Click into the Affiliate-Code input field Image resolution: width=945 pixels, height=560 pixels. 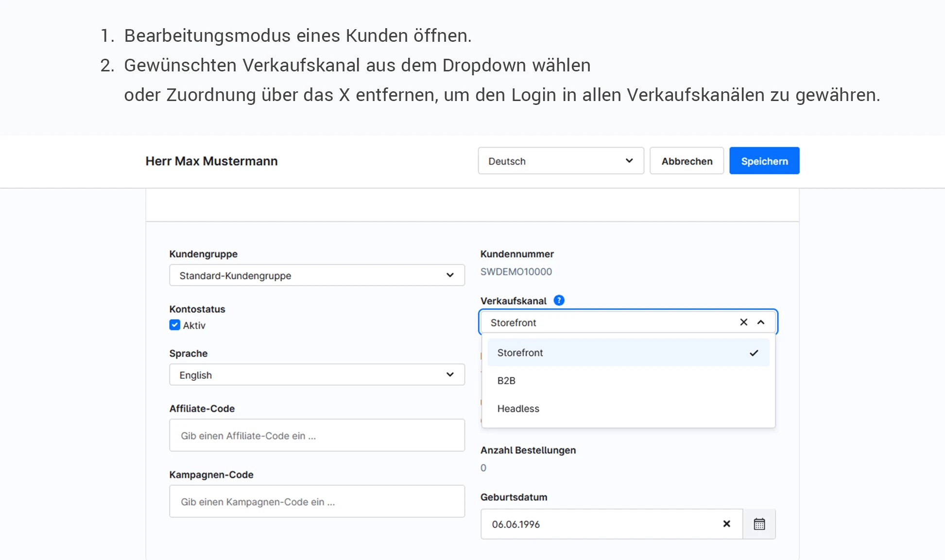317,436
